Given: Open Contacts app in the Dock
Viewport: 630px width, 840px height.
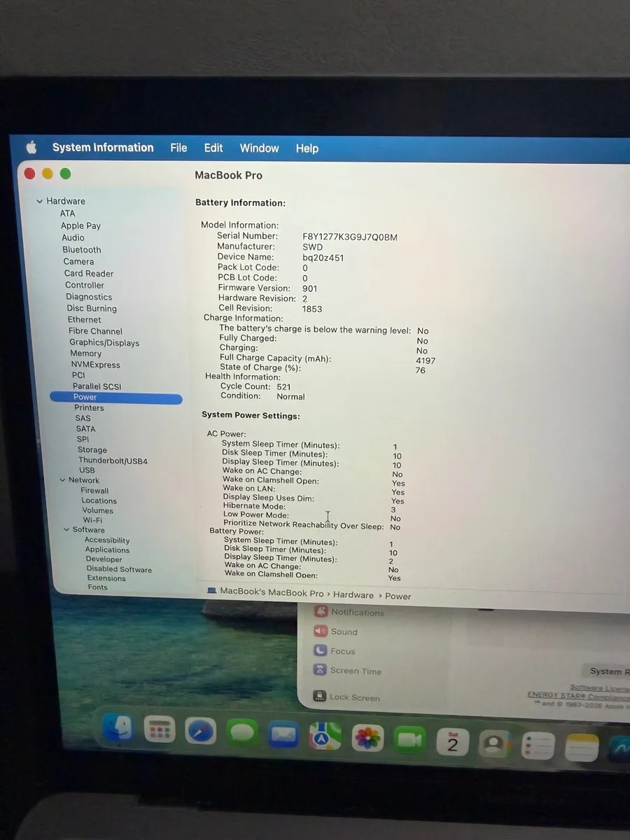Looking at the screenshot, I should [x=496, y=745].
